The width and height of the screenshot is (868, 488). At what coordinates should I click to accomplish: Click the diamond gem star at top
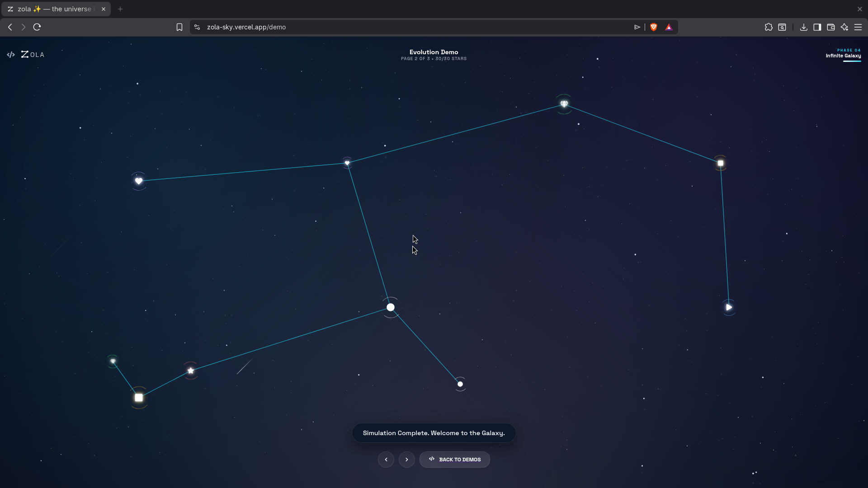[x=564, y=104]
